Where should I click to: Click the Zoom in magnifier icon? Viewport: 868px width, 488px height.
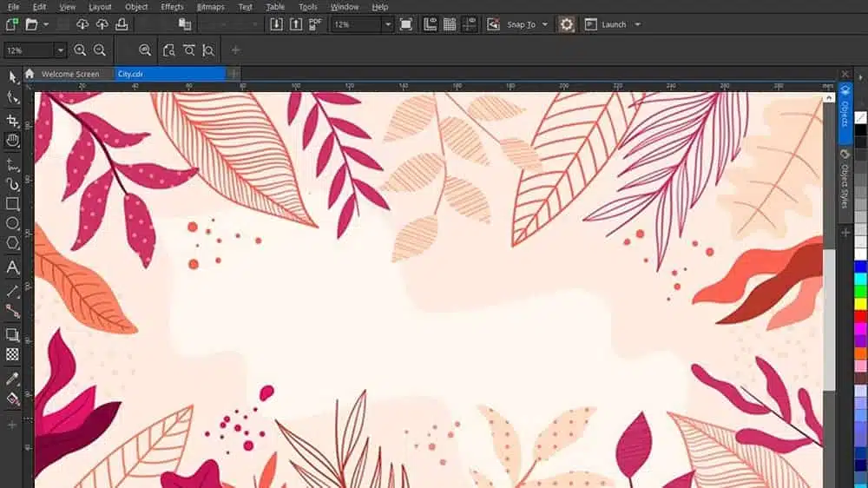tap(80, 50)
